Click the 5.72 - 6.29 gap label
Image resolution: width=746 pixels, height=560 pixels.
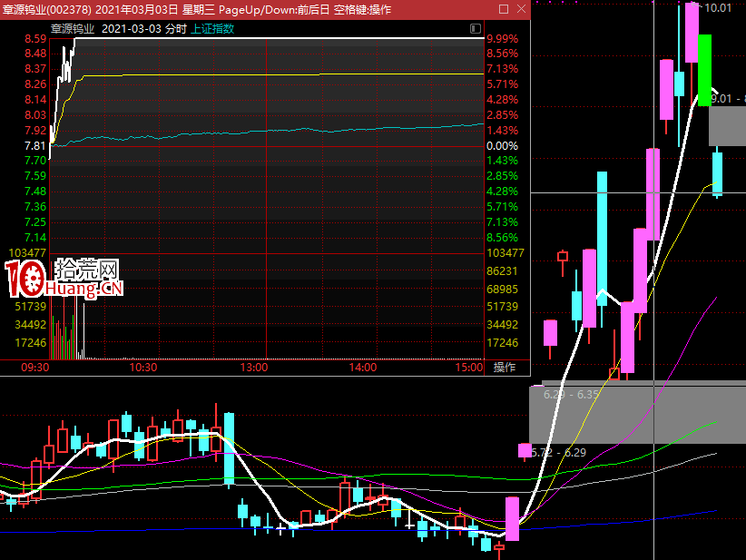(x=558, y=452)
